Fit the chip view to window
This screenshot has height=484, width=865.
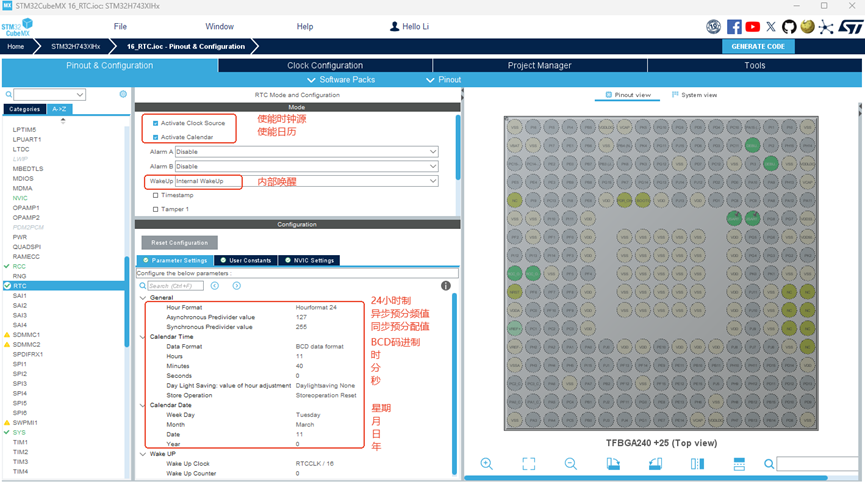(x=528, y=464)
